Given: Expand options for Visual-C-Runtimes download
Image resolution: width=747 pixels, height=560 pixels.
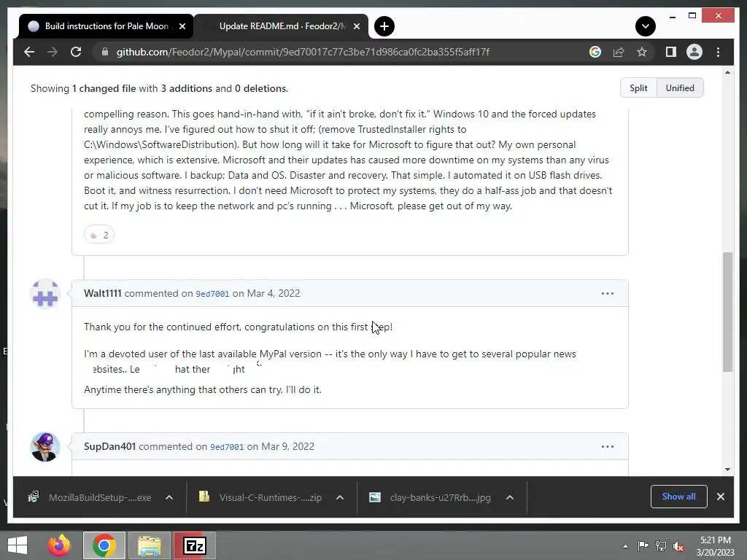Looking at the screenshot, I should [x=340, y=497].
